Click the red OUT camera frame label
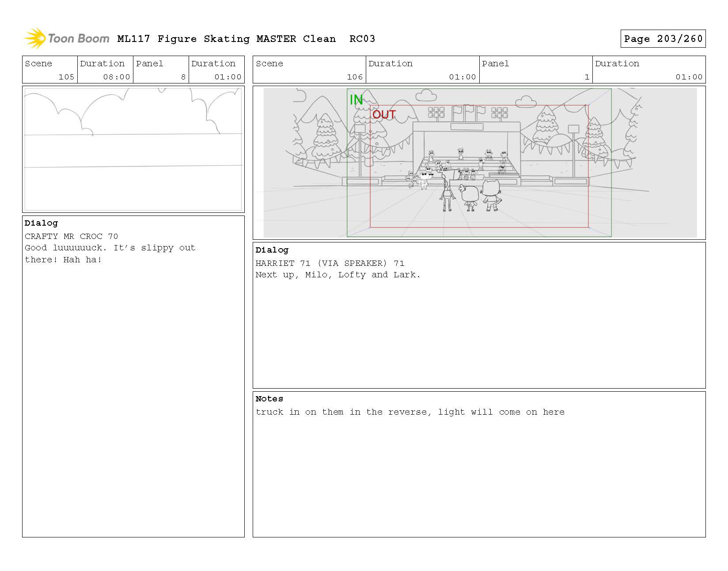728x571 pixels. point(384,115)
